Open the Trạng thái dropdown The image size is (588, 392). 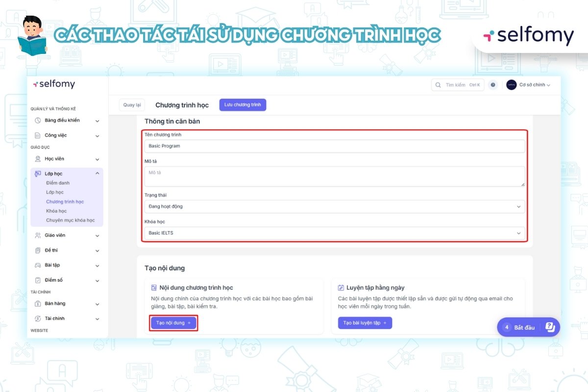point(334,207)
